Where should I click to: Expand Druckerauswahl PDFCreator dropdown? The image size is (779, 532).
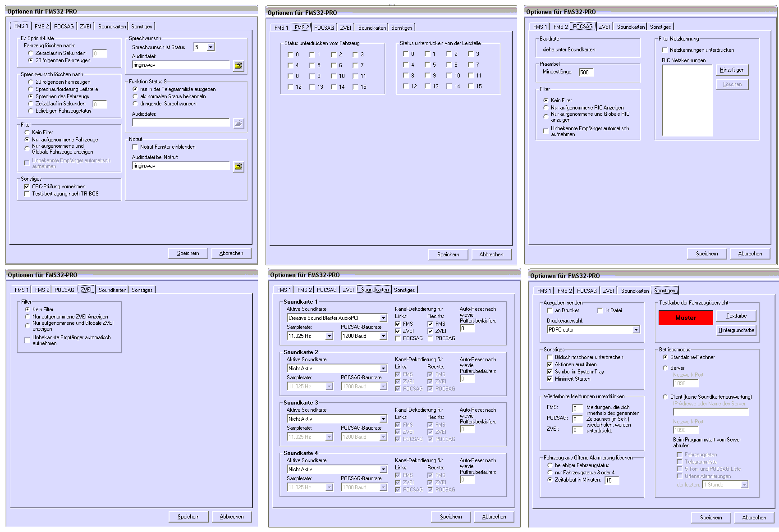[636, 330]
